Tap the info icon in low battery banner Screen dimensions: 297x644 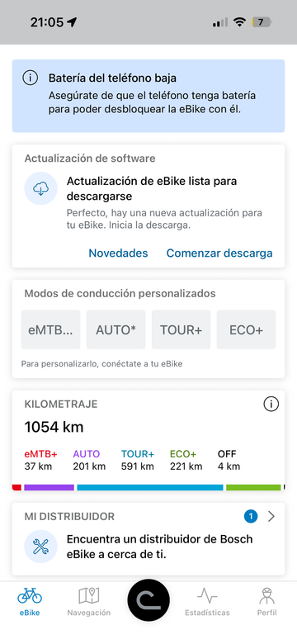pos(31,78)
